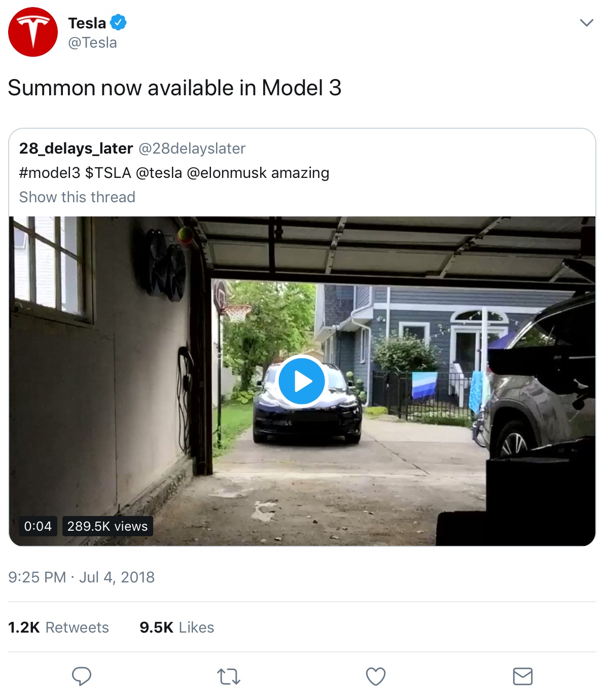Open 28_delays_later quoted author name
Viewport: 605px width, 700px height.
click(x=76, y=149)
